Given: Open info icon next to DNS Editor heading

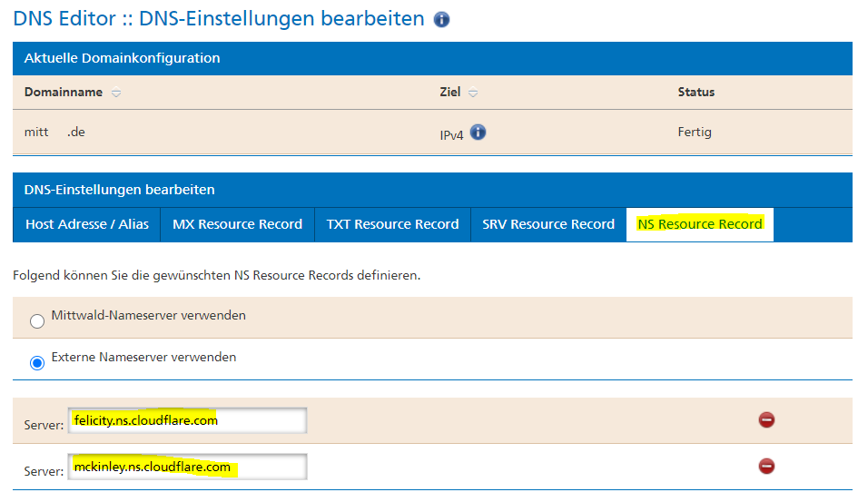Looking at the screenshot, I should pyautogui.click(x=441, y=20).
